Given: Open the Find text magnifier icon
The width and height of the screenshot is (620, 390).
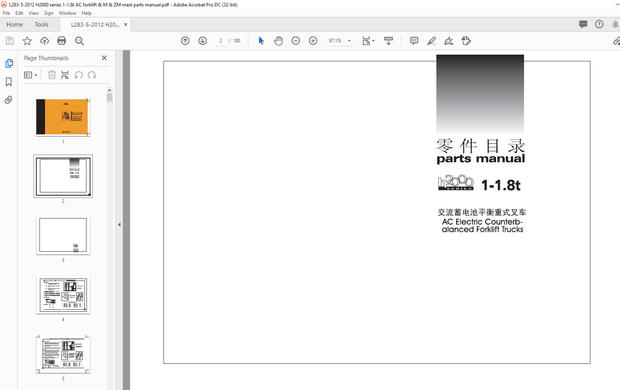Looking at the screenshot, I should (79, 41).
